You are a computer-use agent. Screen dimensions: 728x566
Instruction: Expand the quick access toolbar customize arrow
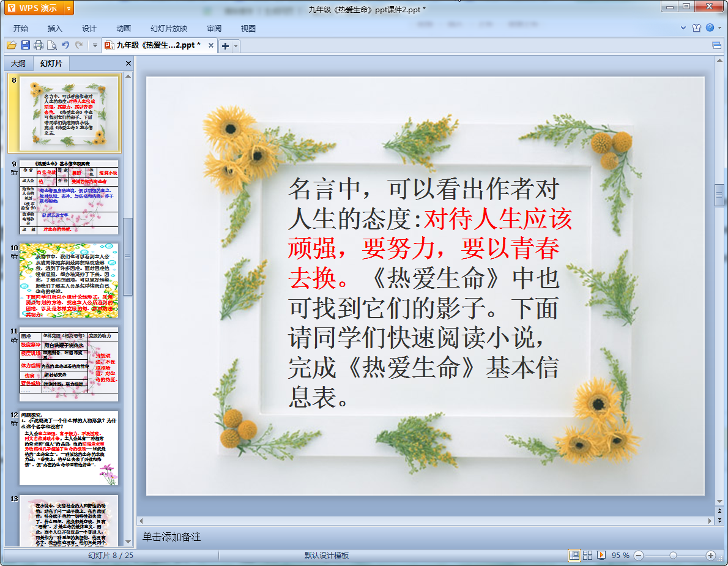click(95, 45)
